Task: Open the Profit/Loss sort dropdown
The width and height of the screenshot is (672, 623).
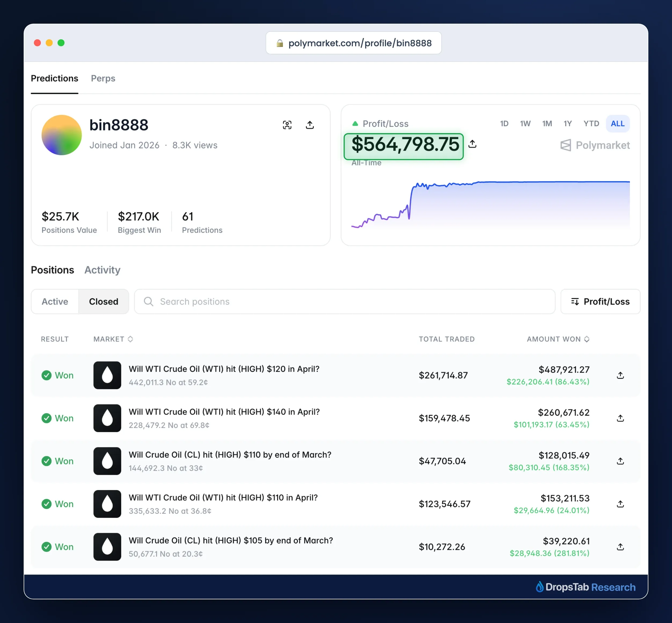Action: coord(600,301)
